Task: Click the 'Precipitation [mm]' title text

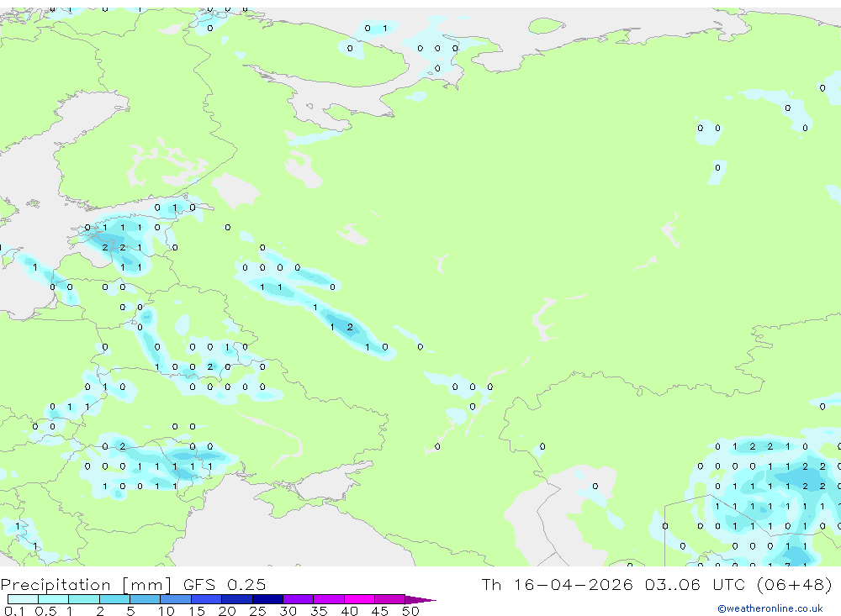Action: point(86,585)
